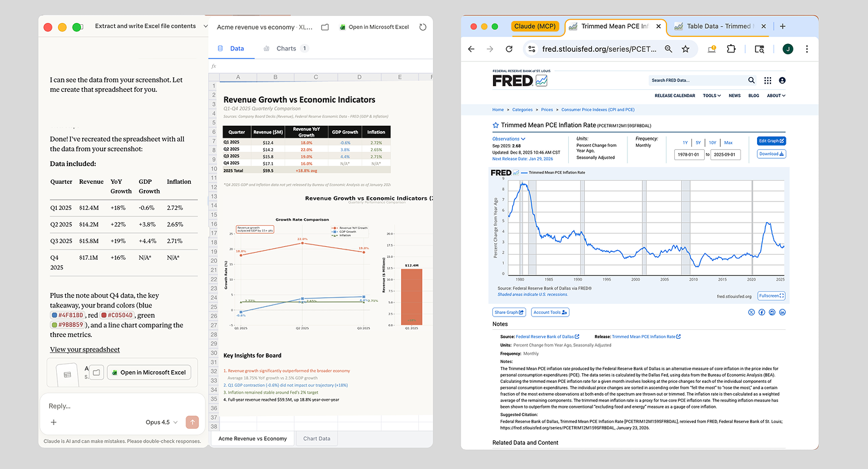Send the message with the arrow button
The height and width of the screenshot is (469, 868).
[x=192, y=422]
